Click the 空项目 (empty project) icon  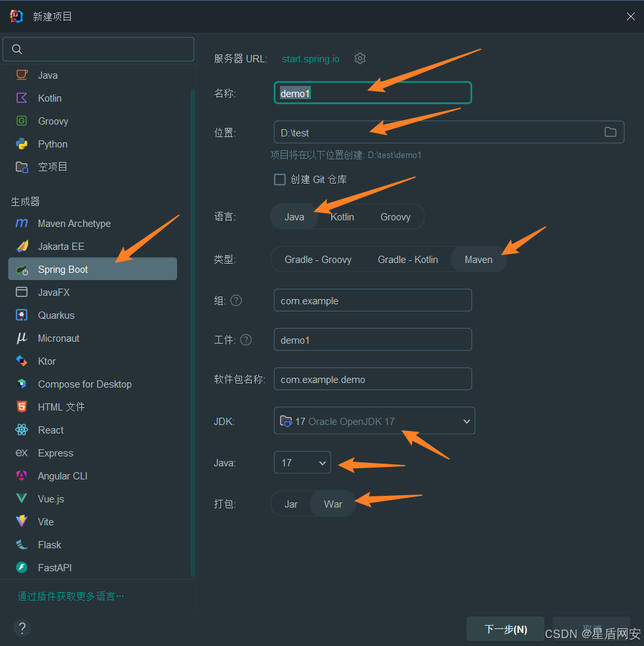(22, 167)
